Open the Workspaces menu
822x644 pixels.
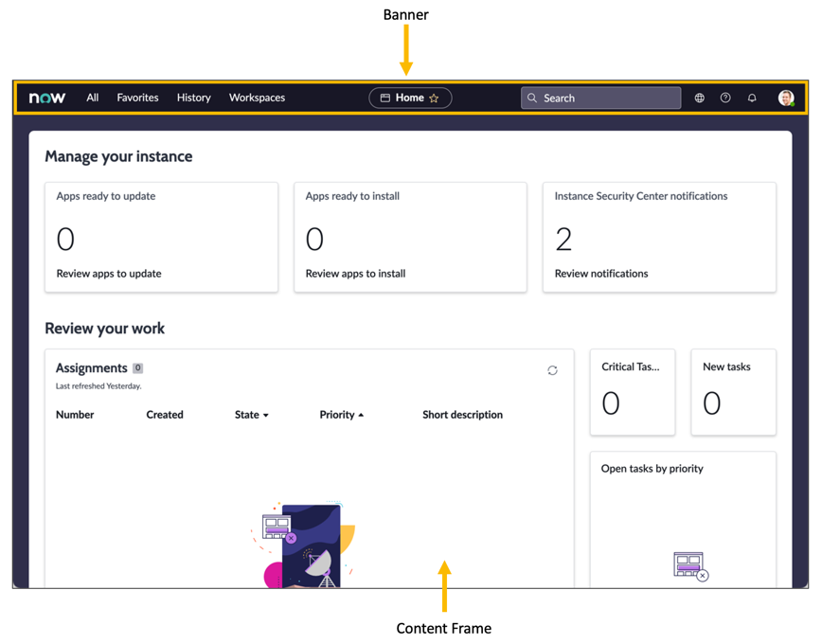[257, 98]
